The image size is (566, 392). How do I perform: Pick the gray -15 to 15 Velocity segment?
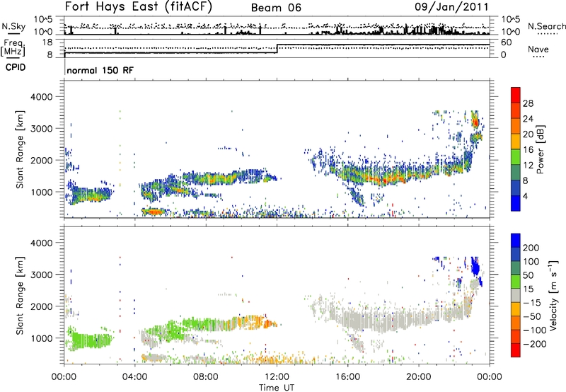pyautogui.click(x=516, y=295)
